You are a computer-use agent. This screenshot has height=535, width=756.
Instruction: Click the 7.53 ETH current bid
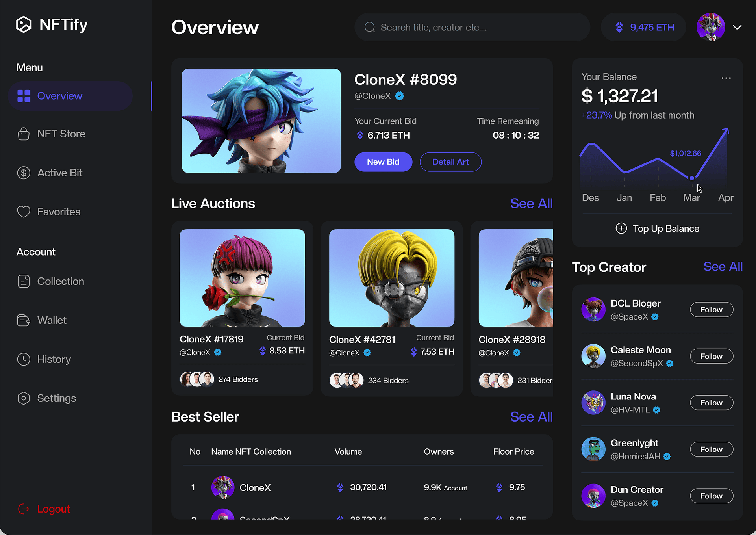(432, 351)
